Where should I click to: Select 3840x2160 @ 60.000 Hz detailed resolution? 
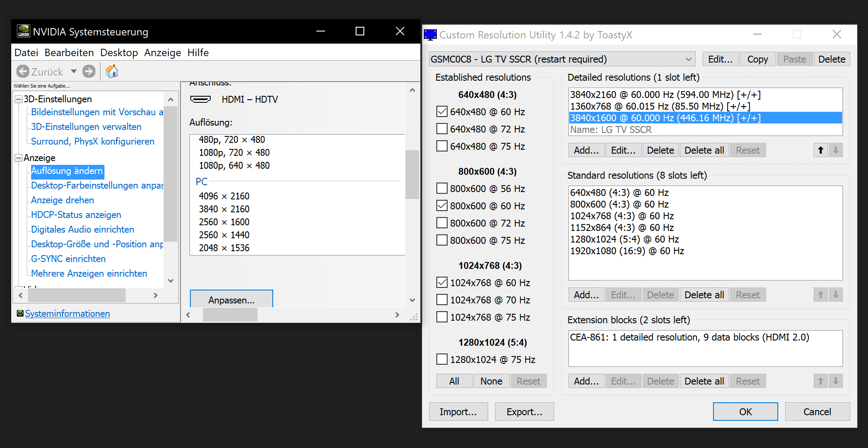[705, 95]
